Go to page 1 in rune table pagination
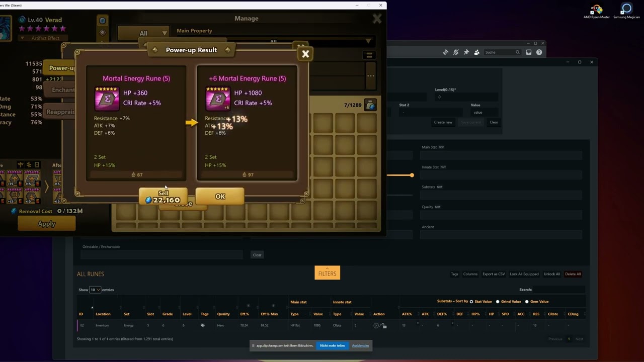644x362 pixels. point(569,339)
